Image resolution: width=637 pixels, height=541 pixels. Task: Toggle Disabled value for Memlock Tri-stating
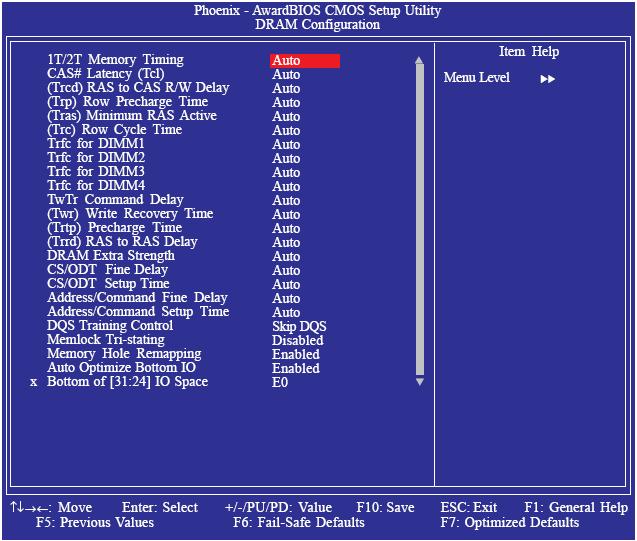[298, 340]
